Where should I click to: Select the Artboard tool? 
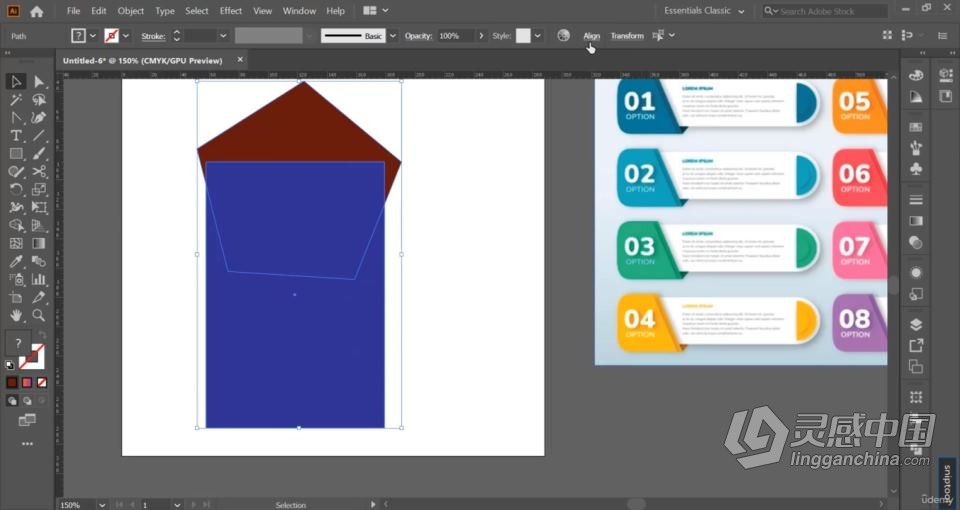point(16,298)
